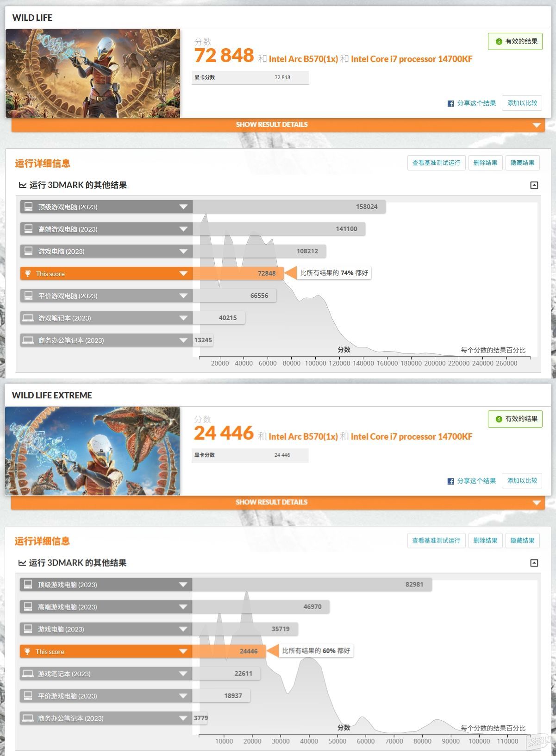556x756 pixels.
Task: Open dropdown arrow on Wild Life 游戏电脑 (2023) row
Action: [183, 252]
